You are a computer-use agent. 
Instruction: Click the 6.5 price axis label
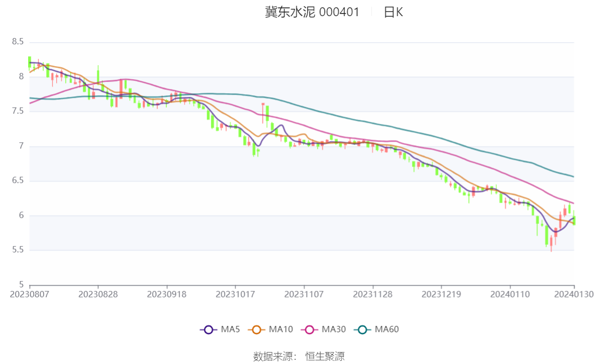point(18,180)
